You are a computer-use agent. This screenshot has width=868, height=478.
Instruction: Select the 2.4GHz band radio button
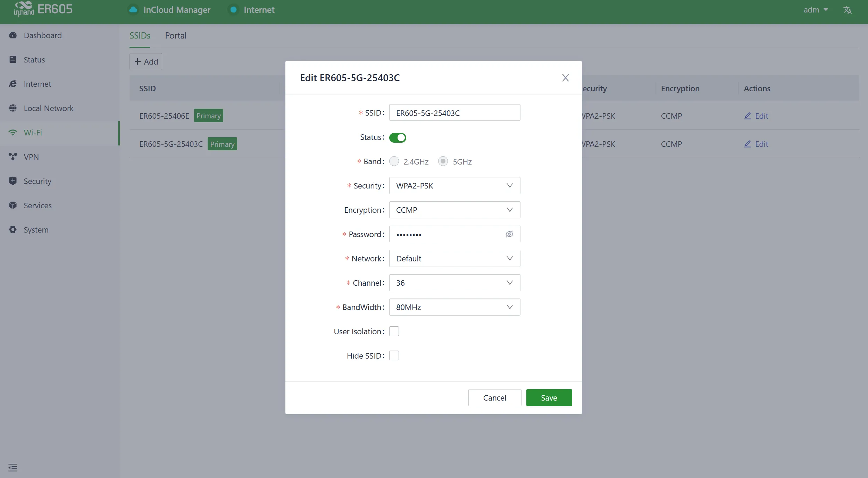[394, 161]
